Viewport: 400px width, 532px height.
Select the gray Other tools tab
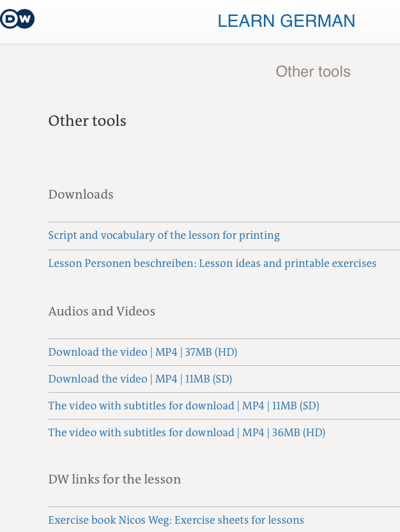click(313, 72)
